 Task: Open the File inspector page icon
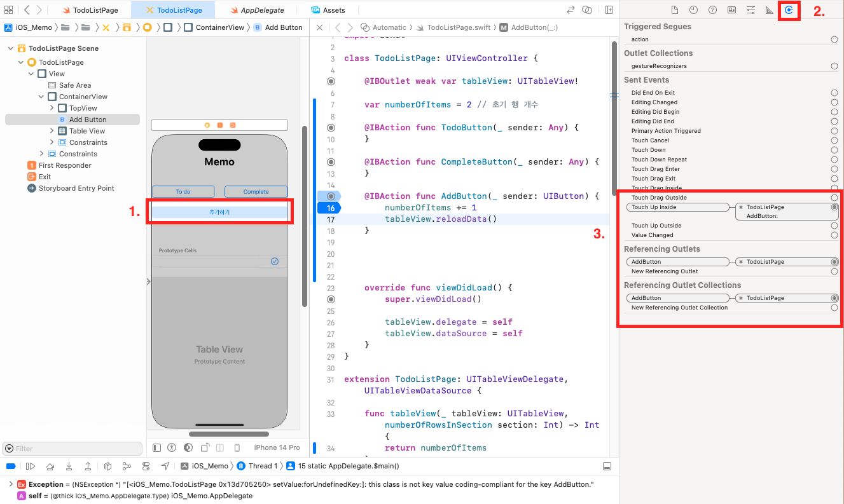675,10
